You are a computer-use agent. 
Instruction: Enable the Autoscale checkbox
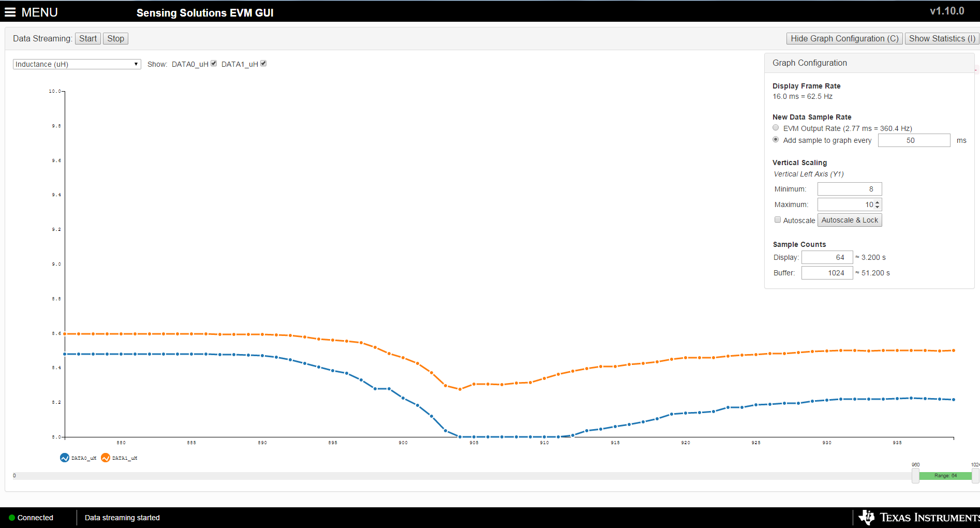point(778,220)
